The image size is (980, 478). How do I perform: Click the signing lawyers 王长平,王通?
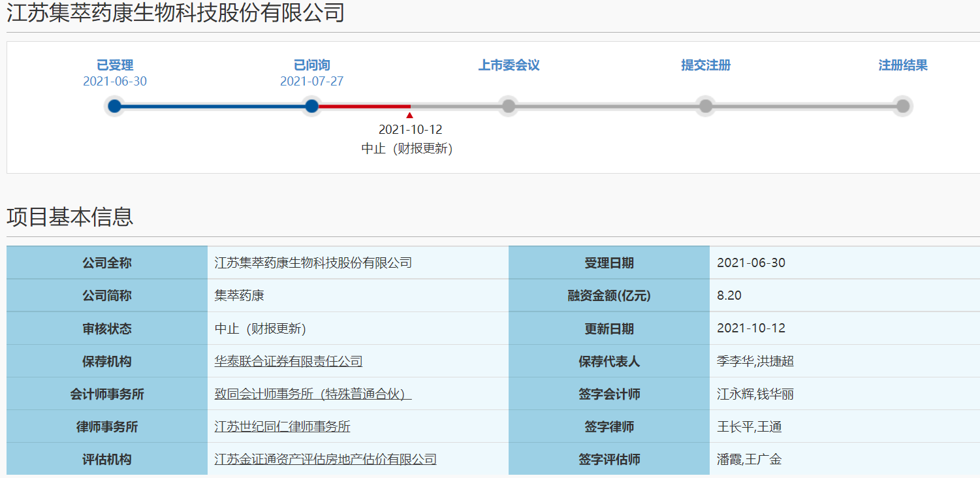pyautogui.click(x=750, y=426)
